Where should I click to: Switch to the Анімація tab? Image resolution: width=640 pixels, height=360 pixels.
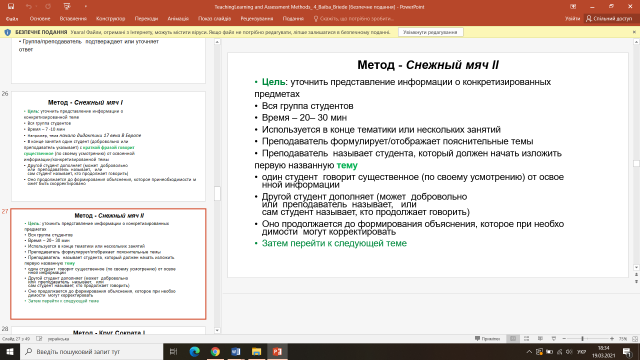click(x=178, y=19)
